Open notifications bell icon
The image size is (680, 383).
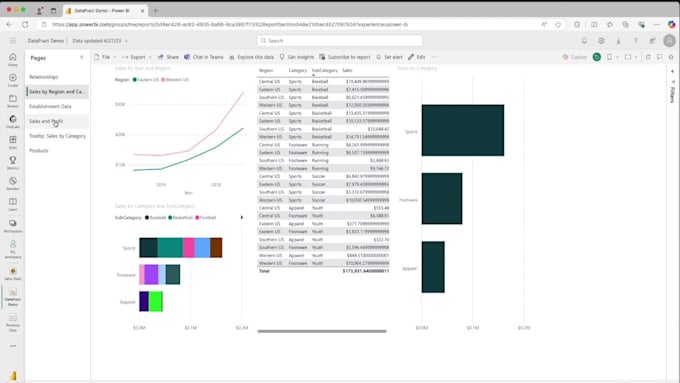[584, 41]
